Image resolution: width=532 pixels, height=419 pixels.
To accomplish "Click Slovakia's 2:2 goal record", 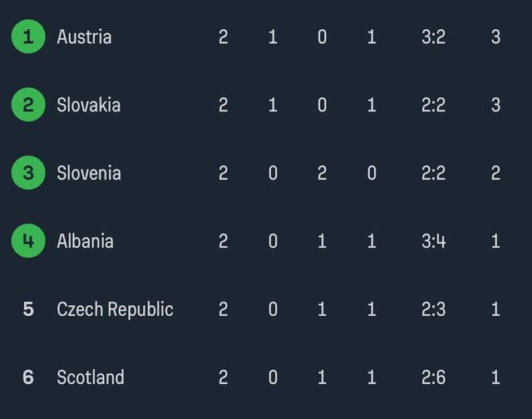I will click(433, 105).
